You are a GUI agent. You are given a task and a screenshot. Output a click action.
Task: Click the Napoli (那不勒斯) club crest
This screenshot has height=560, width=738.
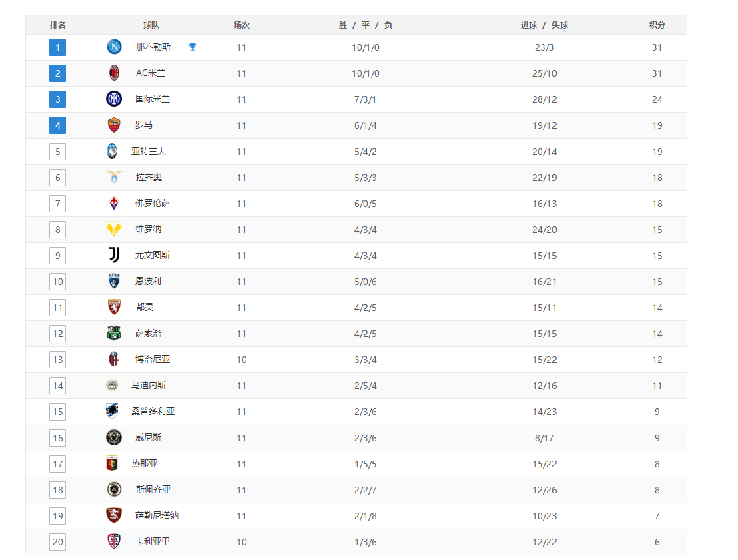114,47
